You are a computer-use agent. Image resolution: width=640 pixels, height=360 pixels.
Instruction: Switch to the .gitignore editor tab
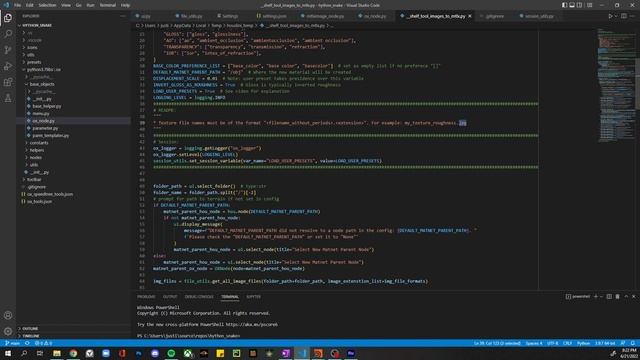pyautogui.click(x=494, y=16)
